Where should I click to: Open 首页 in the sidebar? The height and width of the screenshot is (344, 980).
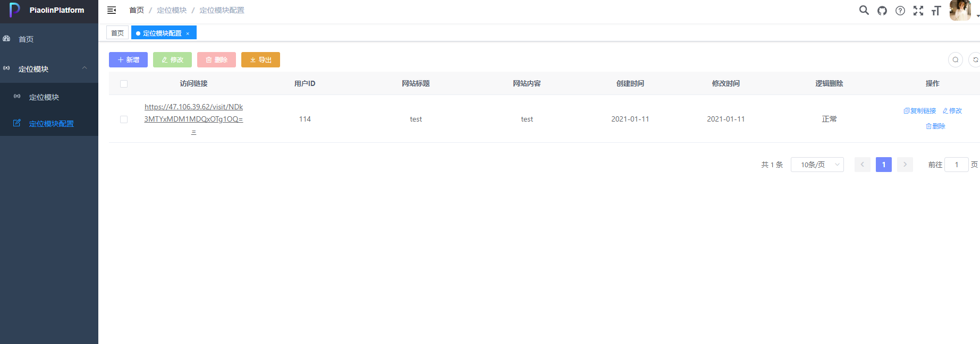tap(49, 39)
